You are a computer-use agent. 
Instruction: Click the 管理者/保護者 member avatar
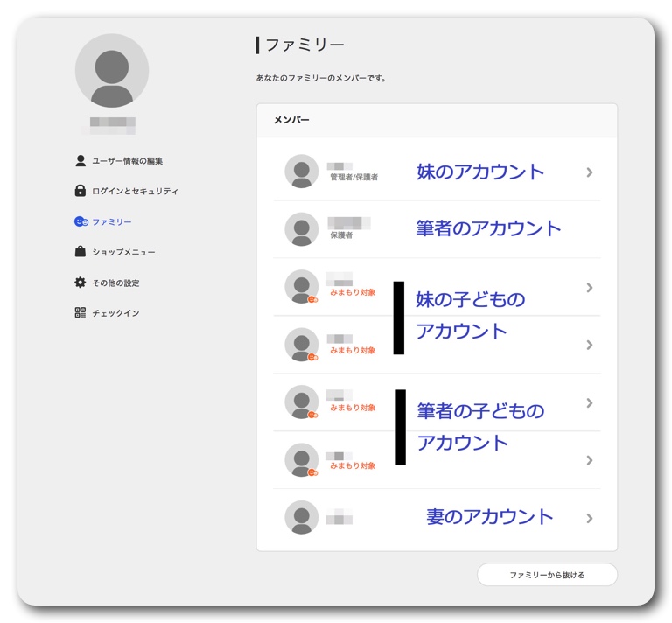point(302,171)
